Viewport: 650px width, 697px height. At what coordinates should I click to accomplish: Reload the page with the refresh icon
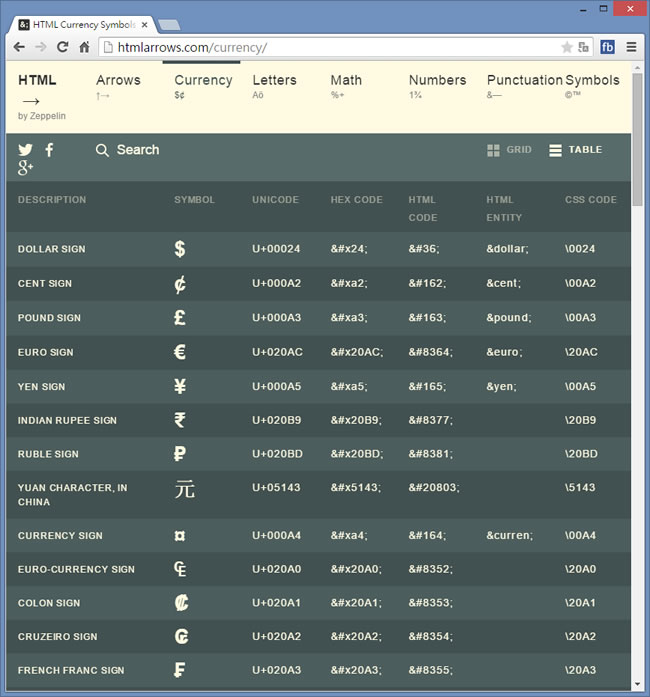point(62,47)
